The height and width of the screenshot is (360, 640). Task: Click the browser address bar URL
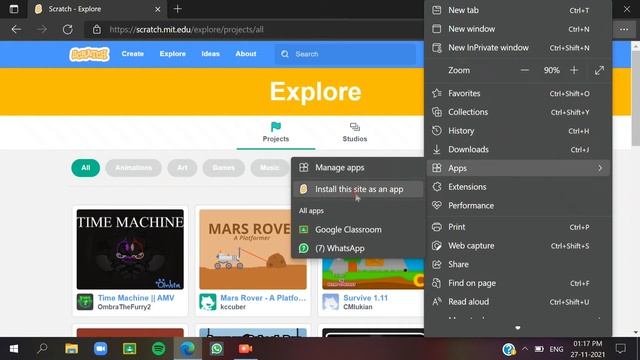(187, 29)
